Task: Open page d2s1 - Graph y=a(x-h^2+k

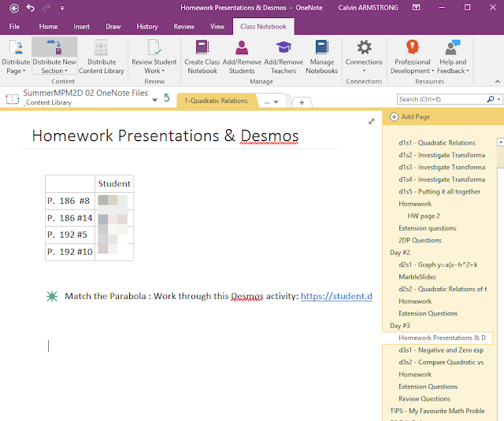Action: coord(437,265)
